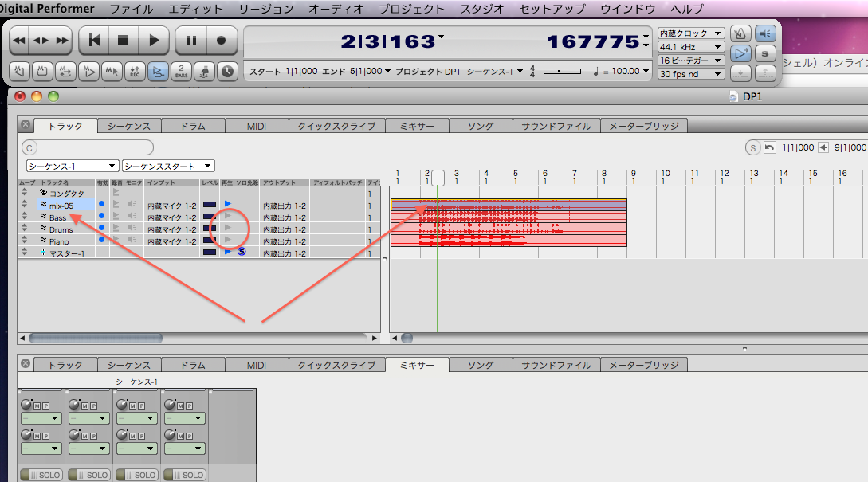Toggle the wait for note button
Screen dimensions: 868x482
click(x=204, y=72)
